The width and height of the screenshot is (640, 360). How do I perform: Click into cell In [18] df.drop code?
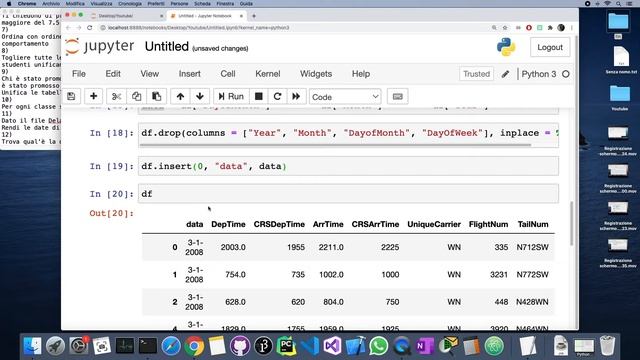coord(349,133)
